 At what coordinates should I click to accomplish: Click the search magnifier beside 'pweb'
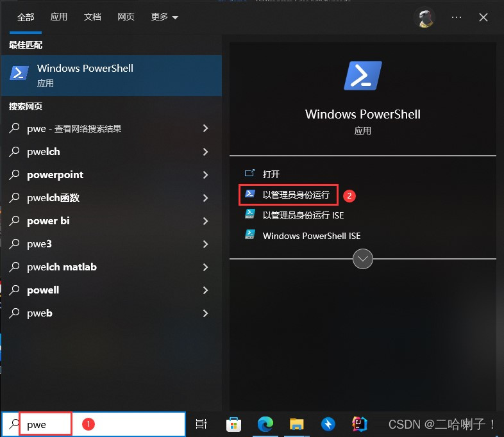[14, 313]
